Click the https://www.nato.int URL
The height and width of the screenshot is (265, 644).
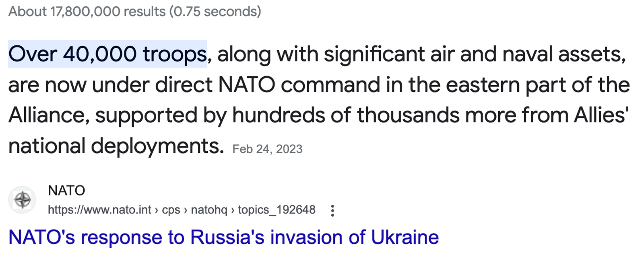tap(99, 210)
